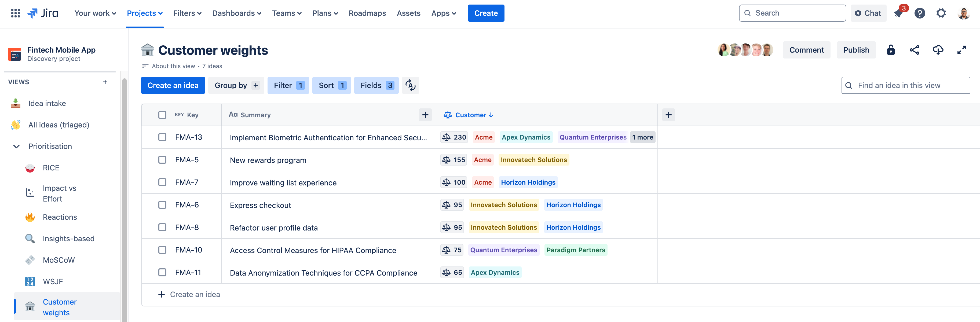Click the lock permissions icon
This screenshot has width=980, height=322.
(891, 50)
